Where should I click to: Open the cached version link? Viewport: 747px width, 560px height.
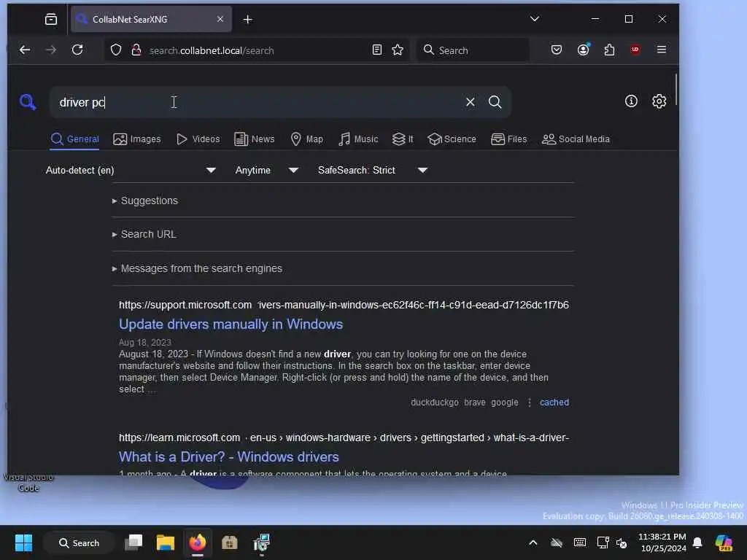tap(554, 402)
